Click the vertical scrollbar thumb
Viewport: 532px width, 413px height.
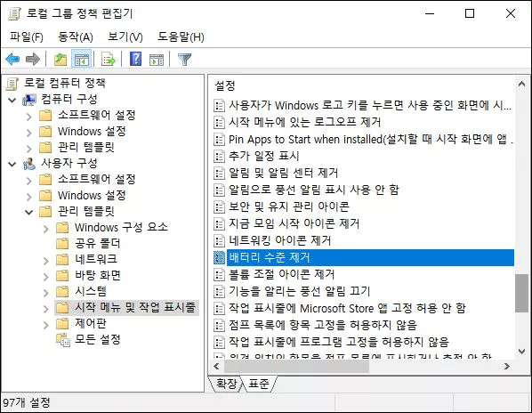coord(522,293)
